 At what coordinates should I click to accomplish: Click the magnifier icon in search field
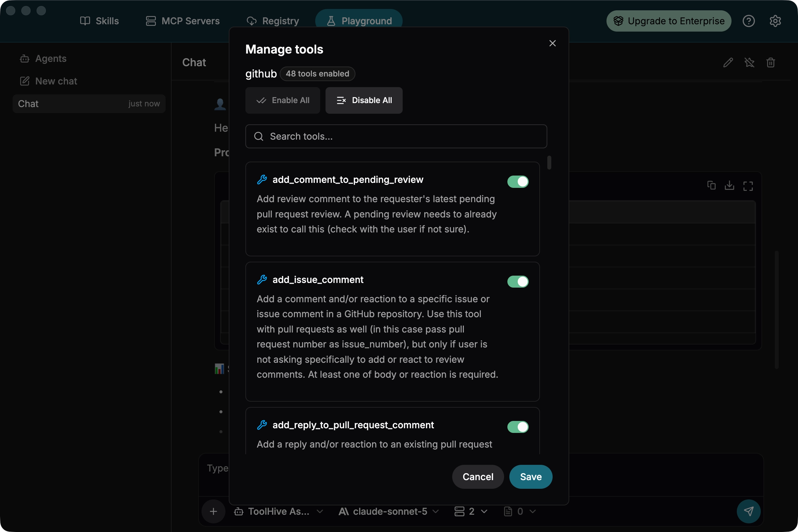click(x=259, y=136)
